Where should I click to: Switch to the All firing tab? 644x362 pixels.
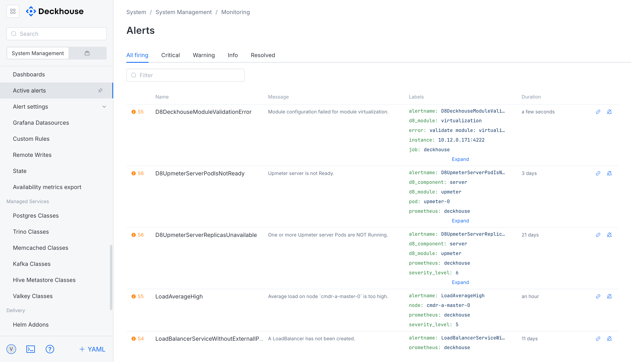[137, 55]
